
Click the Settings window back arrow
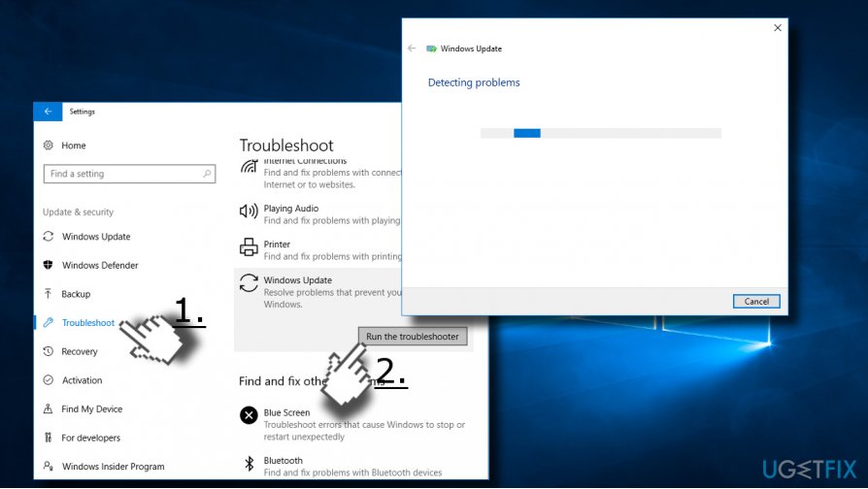point(49,112)
